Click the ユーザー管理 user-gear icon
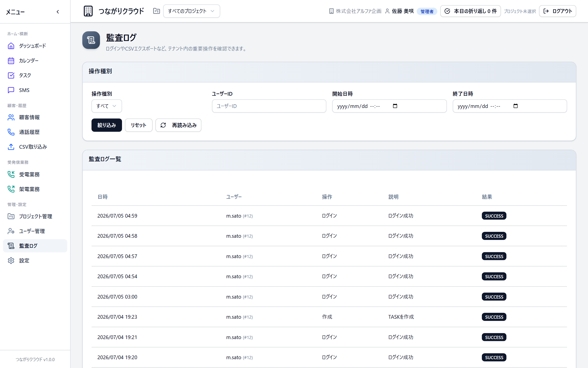The width and height of the screenshot is (588, 368). (11, 231)
